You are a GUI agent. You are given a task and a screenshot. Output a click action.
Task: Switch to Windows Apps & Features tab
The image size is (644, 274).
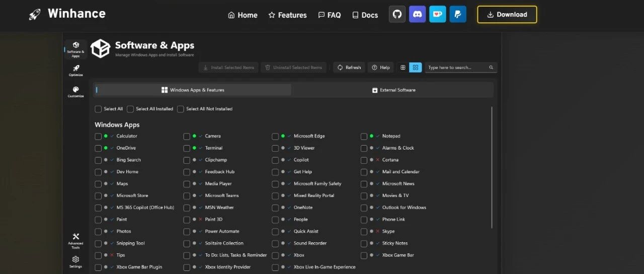tap(192, 90)
